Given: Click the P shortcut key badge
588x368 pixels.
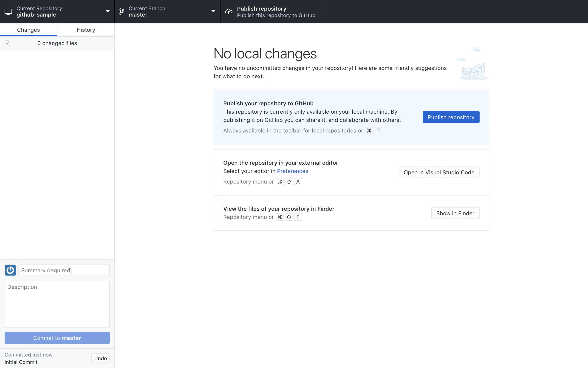Looking at the screenshot, I should [x=378, y=131].
